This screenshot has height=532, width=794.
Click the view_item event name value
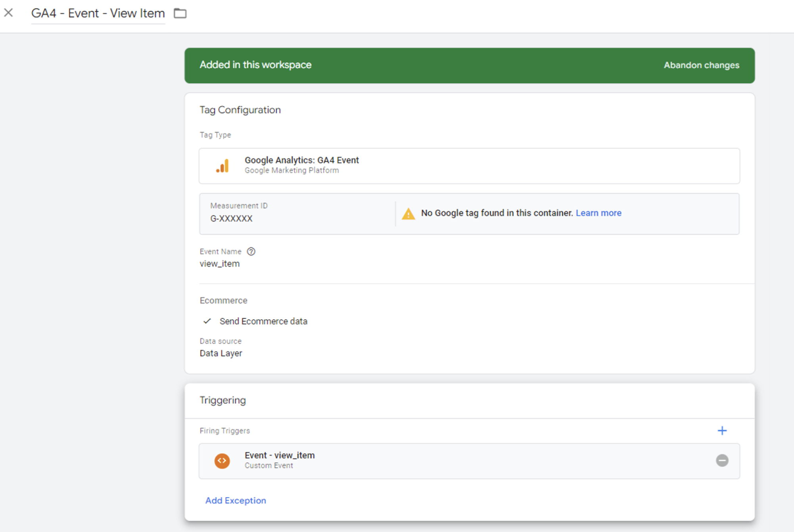(x=219, y=264)
